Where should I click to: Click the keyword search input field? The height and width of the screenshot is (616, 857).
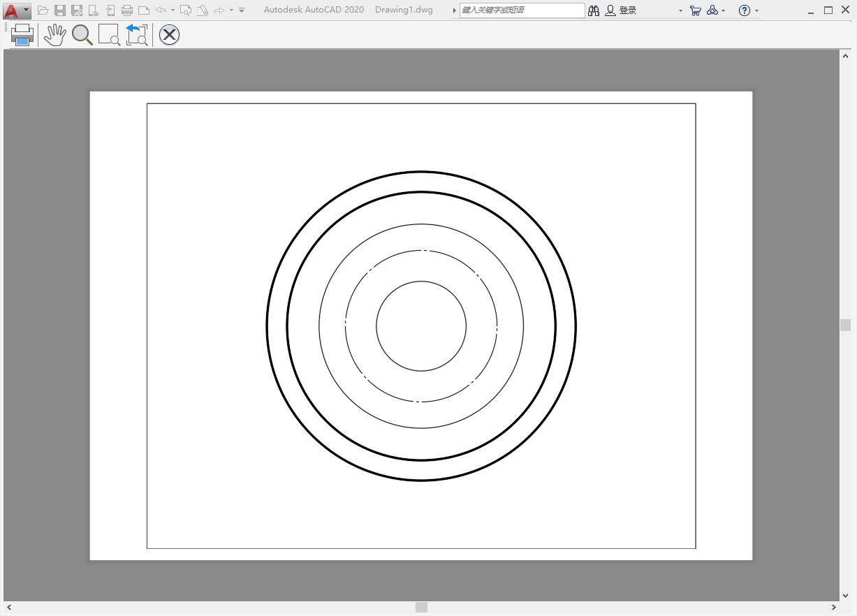tap(522, 10)
